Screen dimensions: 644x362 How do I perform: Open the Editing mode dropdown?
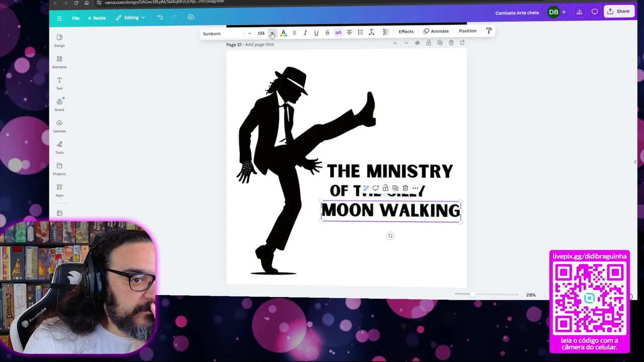coord(130,18)
